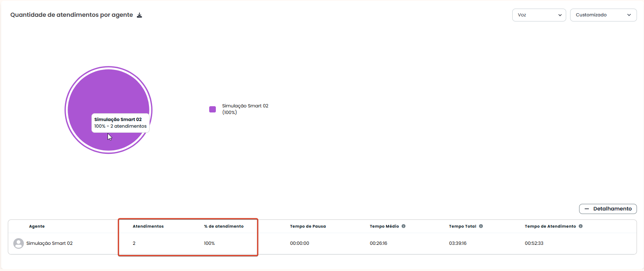Click the 03:39:16 total time cell

pyautogui.click(x=457, y=243)
